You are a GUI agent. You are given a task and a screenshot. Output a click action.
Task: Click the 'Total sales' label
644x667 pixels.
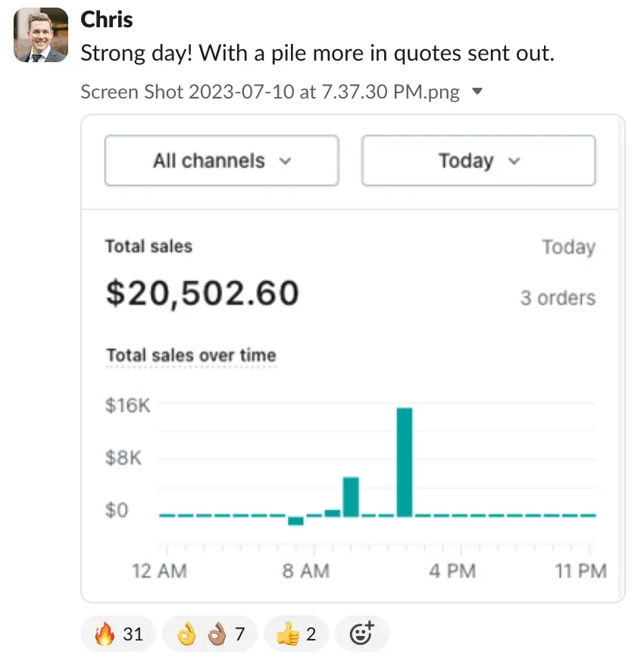coord(148,246)
